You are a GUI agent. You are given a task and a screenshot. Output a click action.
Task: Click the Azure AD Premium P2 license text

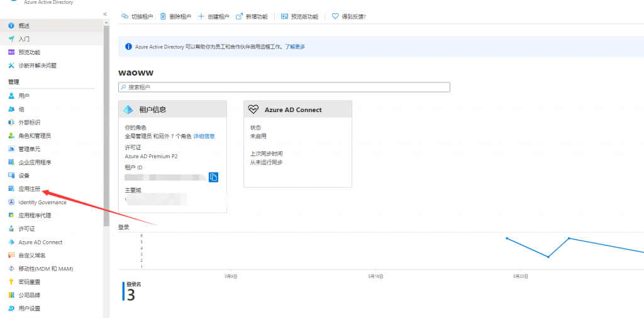pos(151,156)
